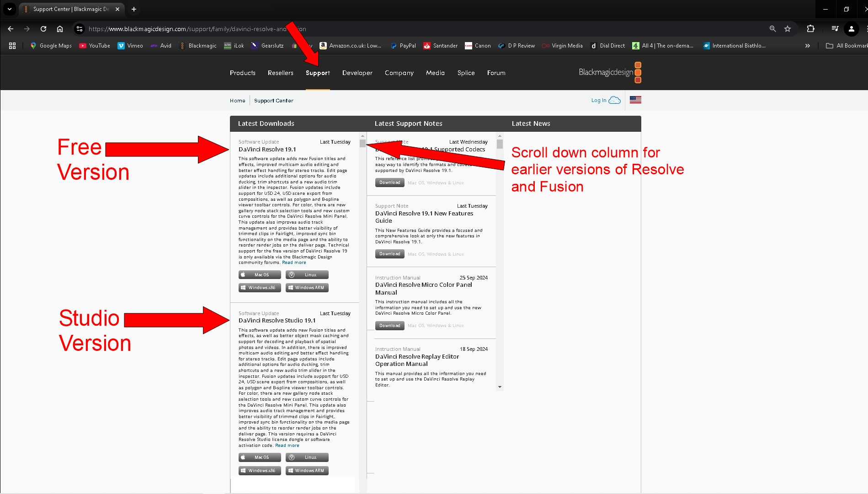868x494 pixels.
Task: Bookmark this page with star icon
Action: (x=788, y=29)
